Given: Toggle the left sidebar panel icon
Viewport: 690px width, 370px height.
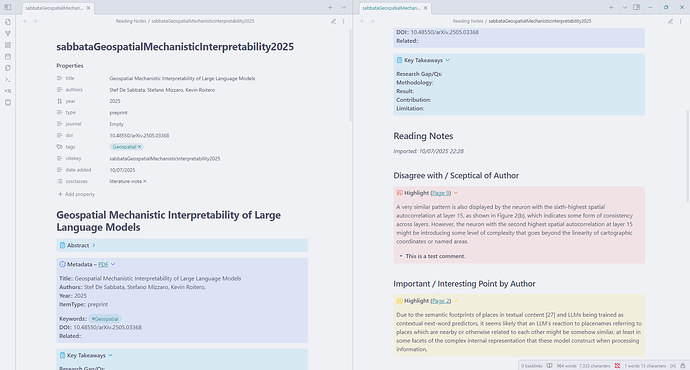Looking at the screenshot, I should [8, 7].
